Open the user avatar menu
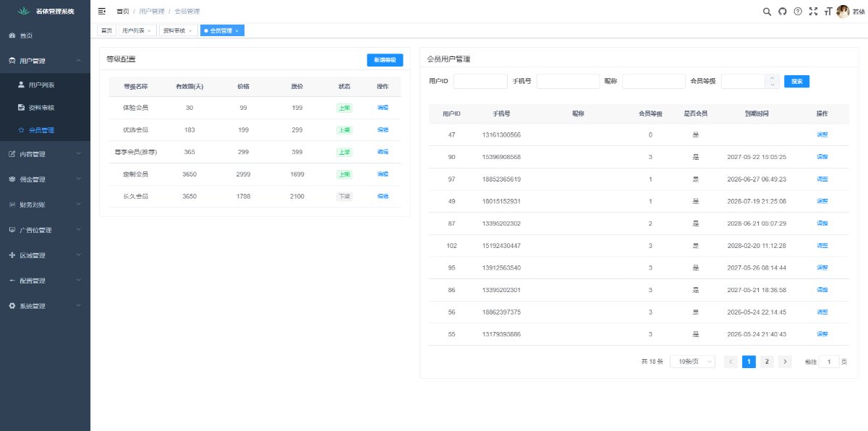This screenshot has width=868, height=431. 843,11
